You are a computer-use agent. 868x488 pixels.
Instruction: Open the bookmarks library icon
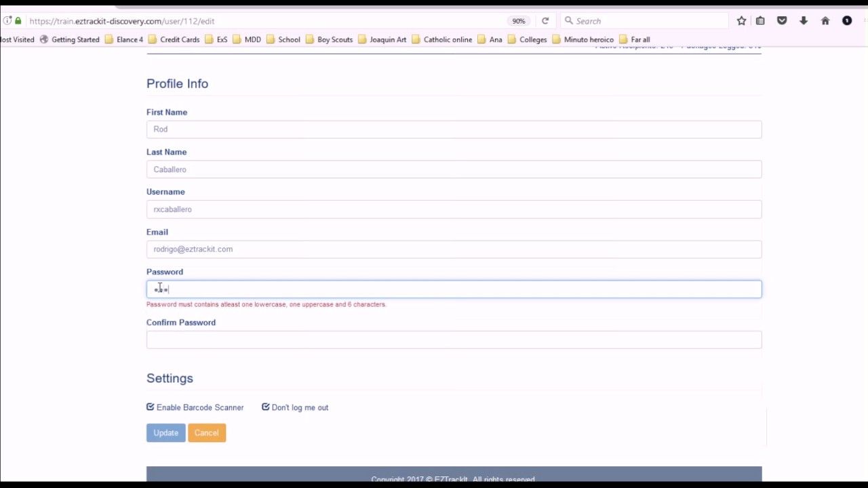[760, 21]
